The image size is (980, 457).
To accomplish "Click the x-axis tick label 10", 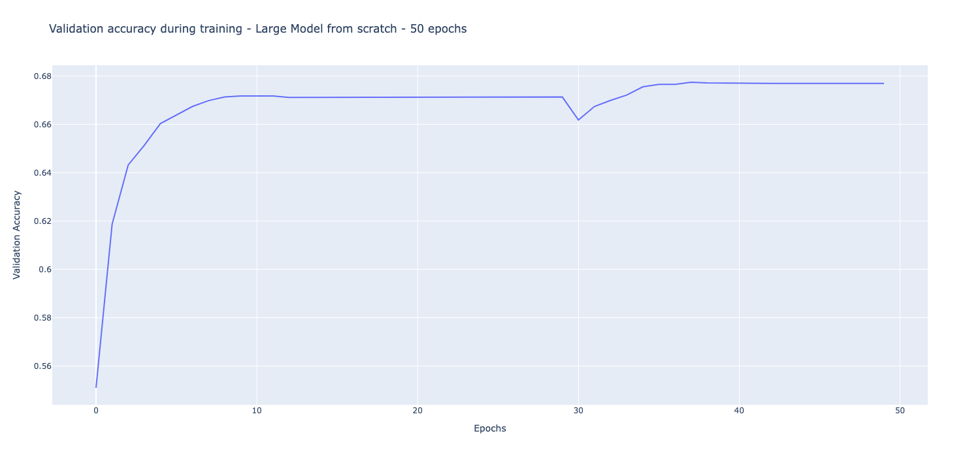I will tap(257, 410).
